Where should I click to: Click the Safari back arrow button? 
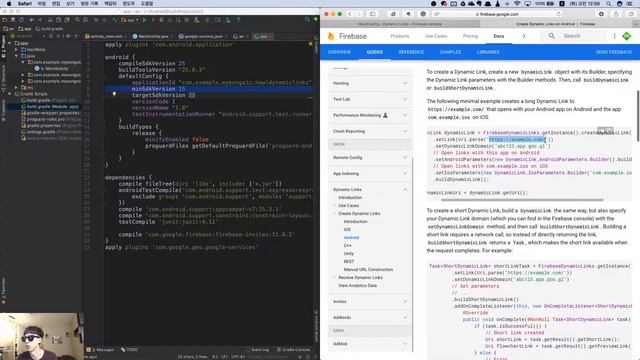coord(350,14)
